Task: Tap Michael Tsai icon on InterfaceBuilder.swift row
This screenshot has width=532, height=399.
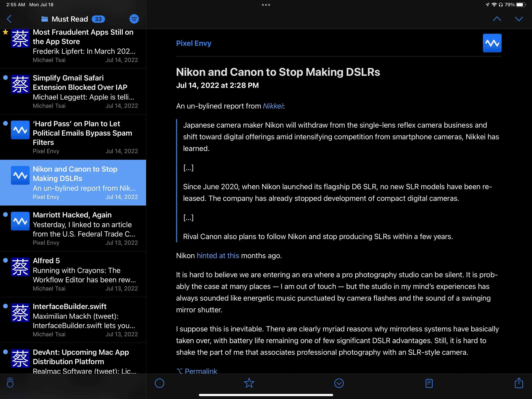Action: (20, 313)
